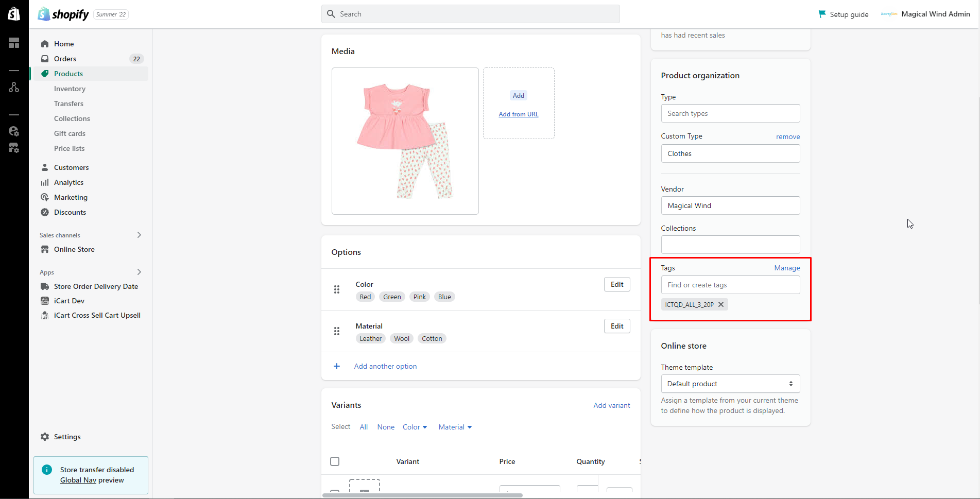980x499 pixels.
Task: Open the Global Nav link
Action: [78, 480]
